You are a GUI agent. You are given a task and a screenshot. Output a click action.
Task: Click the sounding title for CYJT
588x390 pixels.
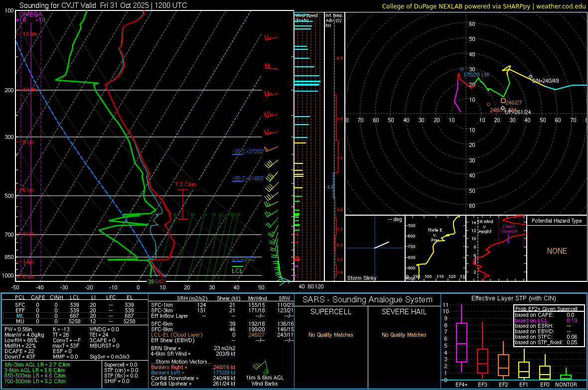click(103, 5)
